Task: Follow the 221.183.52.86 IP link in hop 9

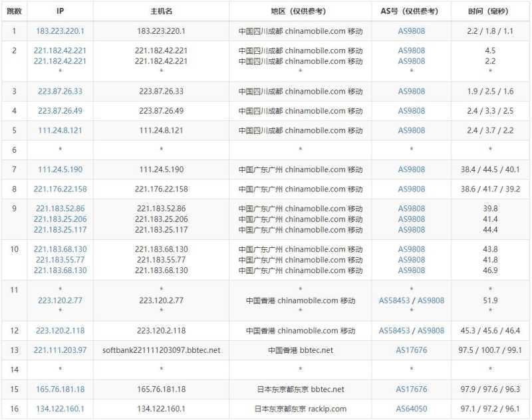Action: tap(60, 209)
